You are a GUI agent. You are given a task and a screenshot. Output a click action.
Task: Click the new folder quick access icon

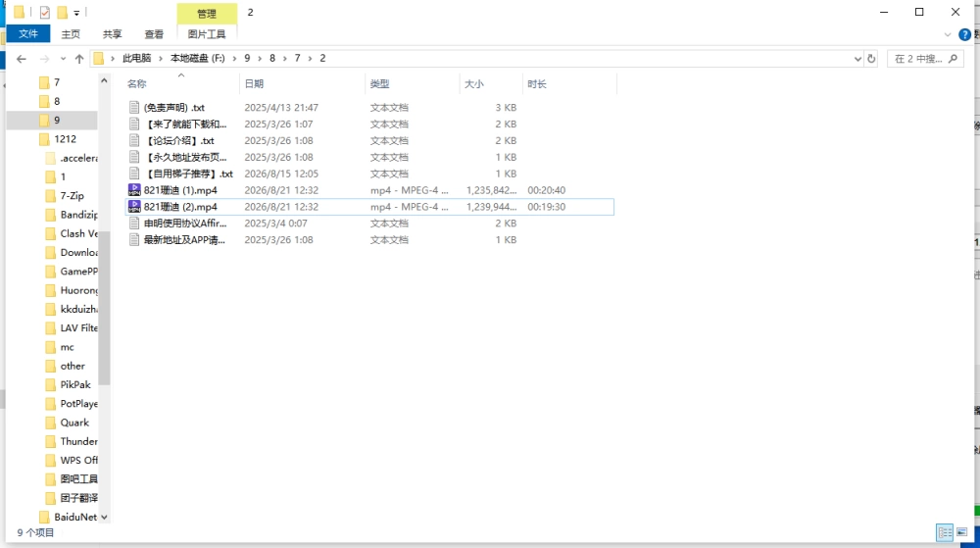(x=62, y=12)
